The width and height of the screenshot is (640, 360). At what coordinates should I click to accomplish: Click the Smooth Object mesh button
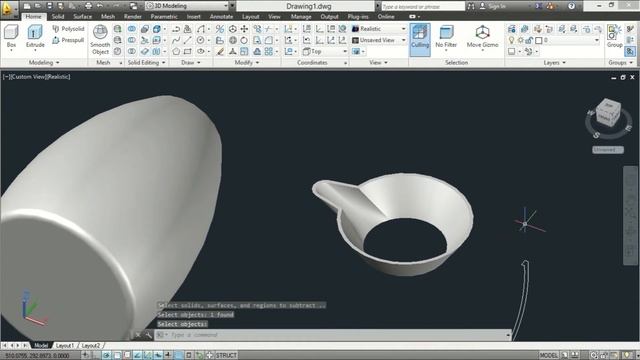click(x=100, y=40)
